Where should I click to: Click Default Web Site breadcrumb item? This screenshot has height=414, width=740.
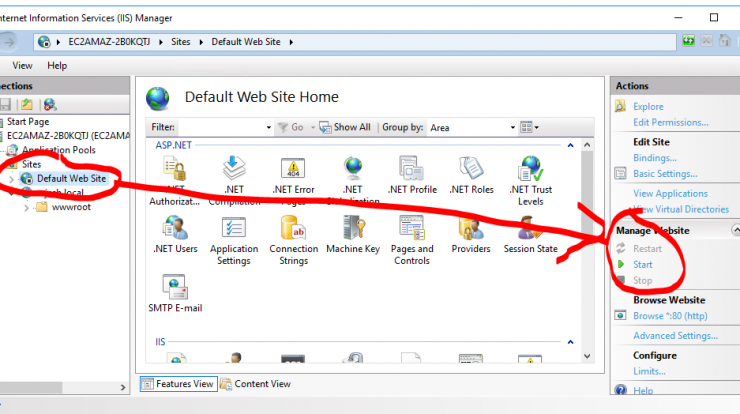(246, 42)
